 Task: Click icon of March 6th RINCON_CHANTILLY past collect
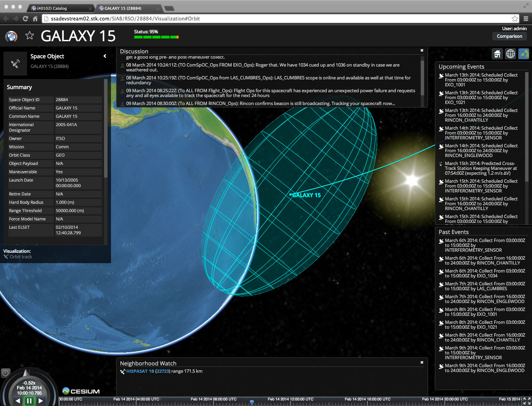click(x=441, y=259)
